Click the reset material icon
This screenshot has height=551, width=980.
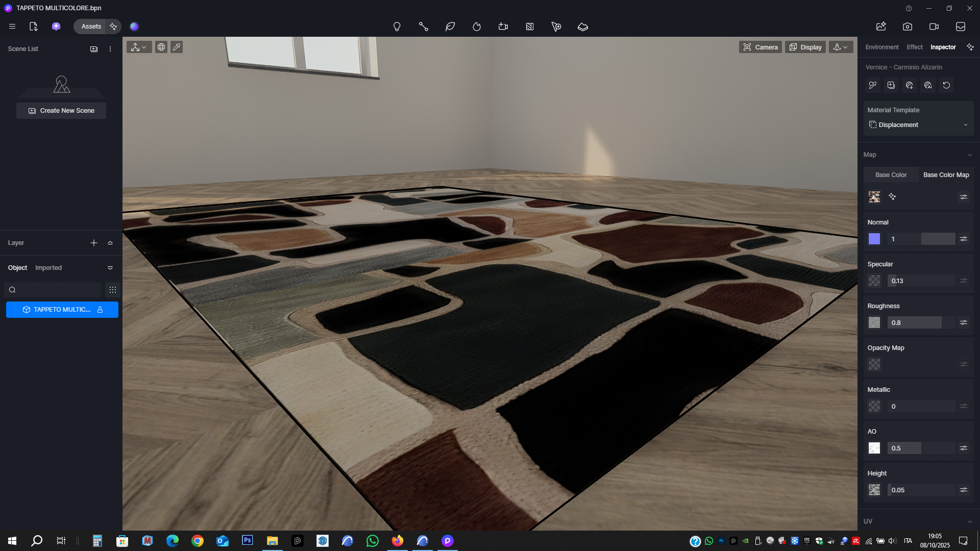pos(946,85)
